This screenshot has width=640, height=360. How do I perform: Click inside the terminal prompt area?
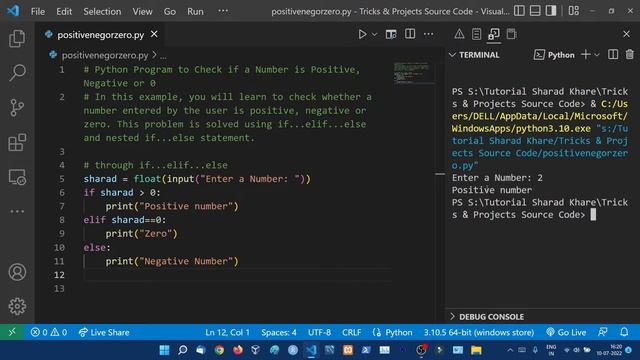click(593, 215)
